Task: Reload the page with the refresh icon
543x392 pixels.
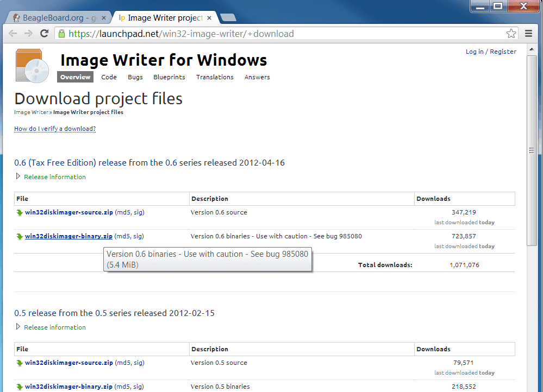Action: tap(44, 34)
